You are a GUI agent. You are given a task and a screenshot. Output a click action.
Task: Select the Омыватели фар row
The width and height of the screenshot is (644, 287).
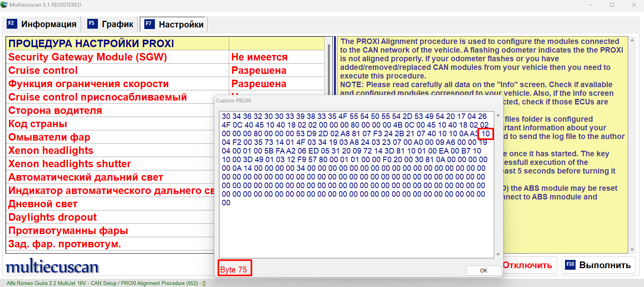click(110, 137)
